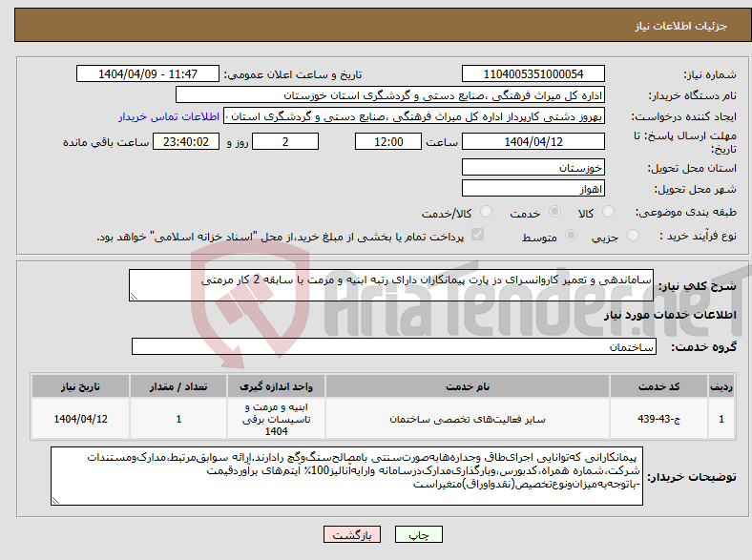Click the گروه خدمت field ساختمان
Screen dimensions: 752x560
[394, 346]
